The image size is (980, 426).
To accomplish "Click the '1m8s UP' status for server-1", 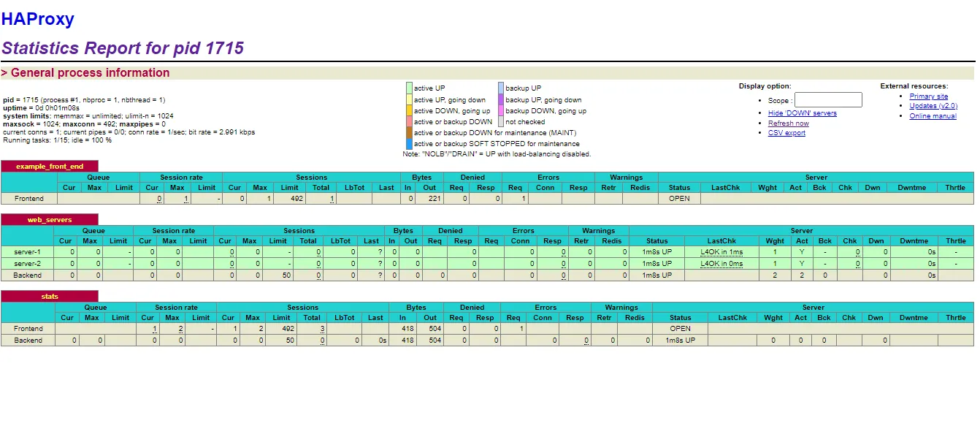I will point(657,252).
